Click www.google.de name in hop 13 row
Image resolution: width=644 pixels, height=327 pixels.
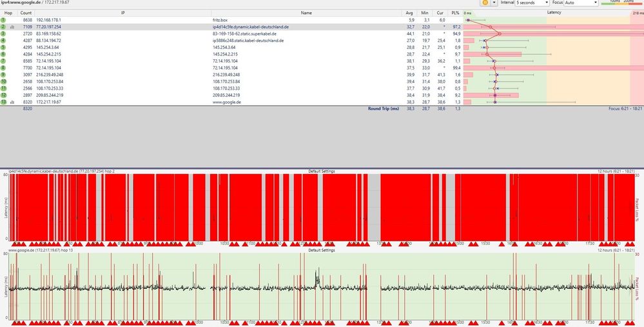(x=227, y=102)
